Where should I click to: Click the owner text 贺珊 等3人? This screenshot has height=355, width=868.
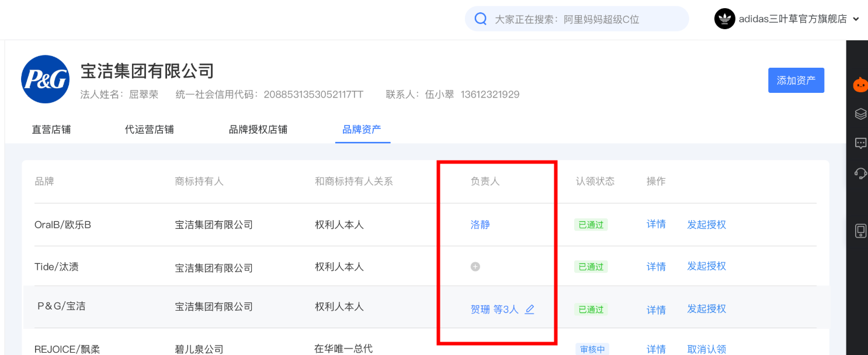point(495,309)
